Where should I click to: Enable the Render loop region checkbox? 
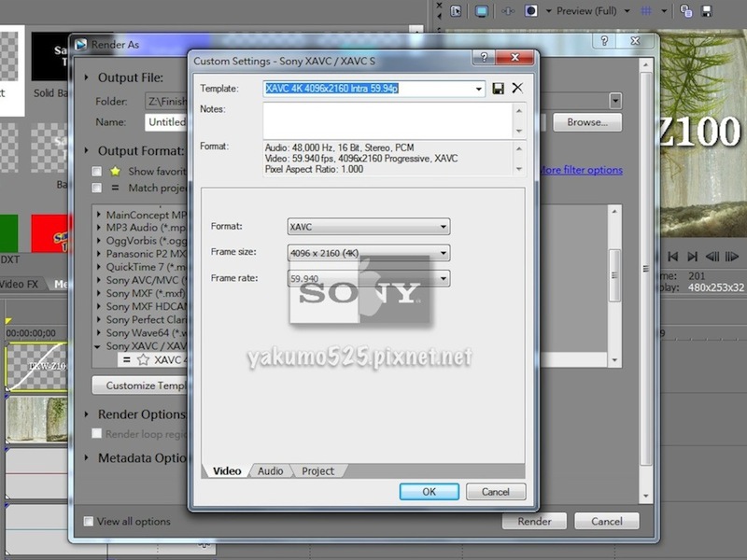tap(97, 433)
